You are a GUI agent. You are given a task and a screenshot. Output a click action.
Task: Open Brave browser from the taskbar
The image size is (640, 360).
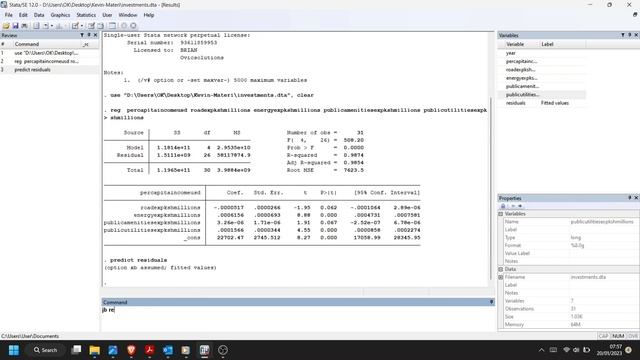coord(131,350)
